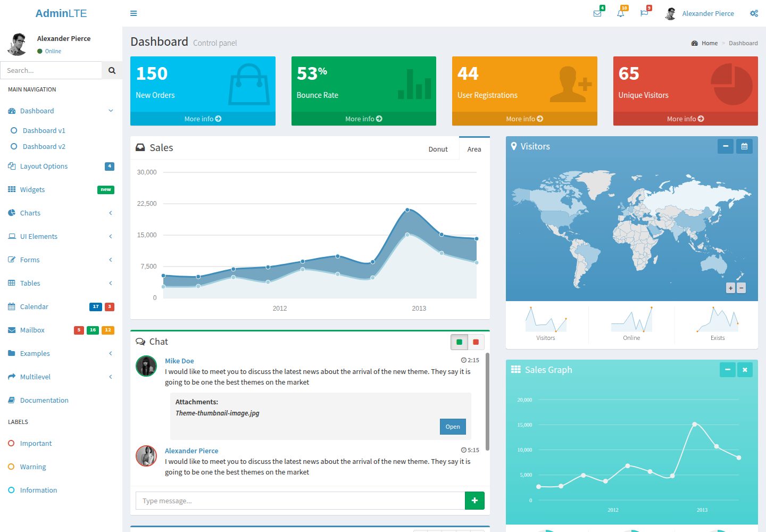Viewport: 766px width, 532px height.
Task: Open Calendar in the sidebar
Action: point(61,306)
